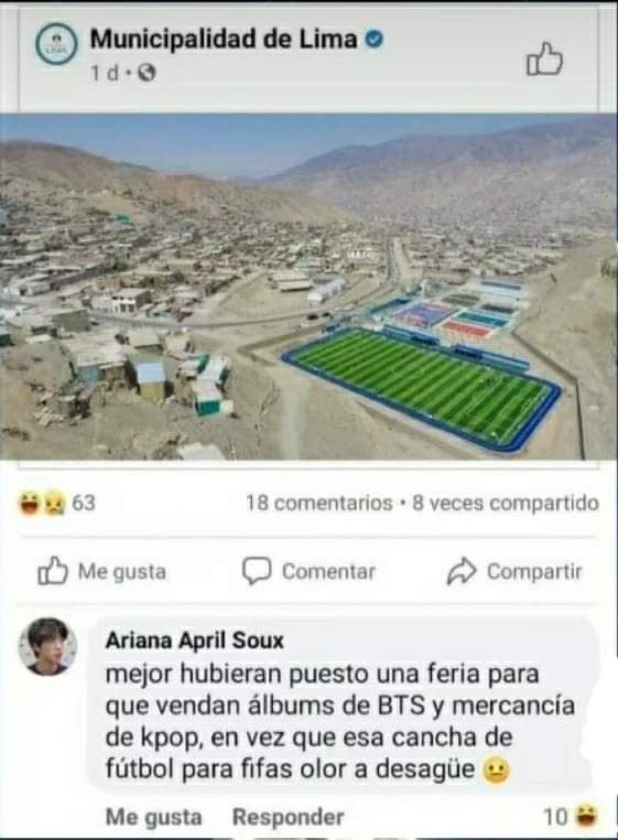Click the public globe privacy icon
Screen dimensions: 618x840
(147, 73)
